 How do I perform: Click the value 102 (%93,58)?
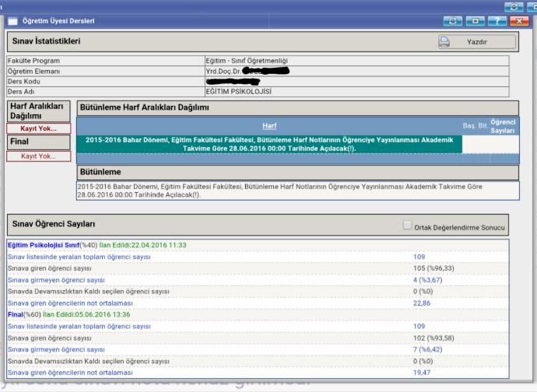(x=433, y=338)
